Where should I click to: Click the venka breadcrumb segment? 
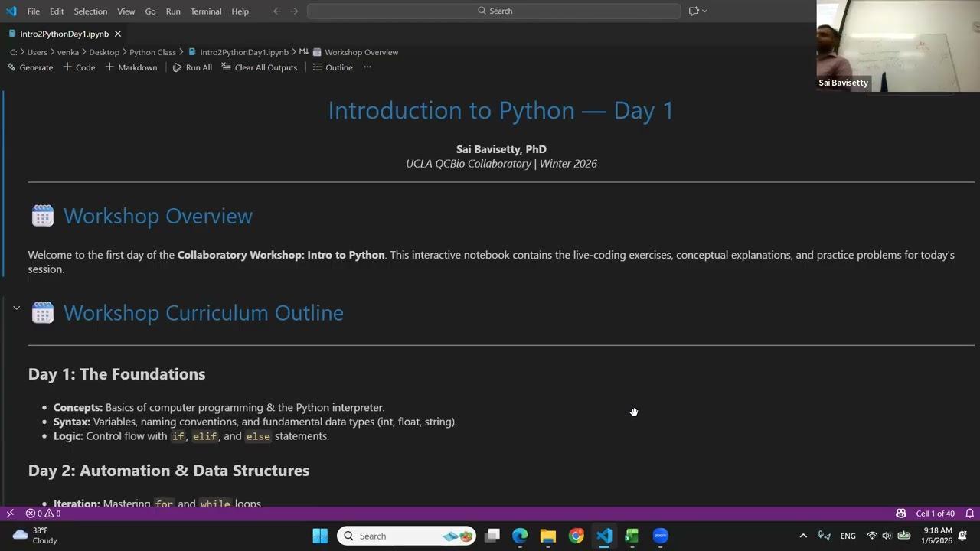coord(68,52)
